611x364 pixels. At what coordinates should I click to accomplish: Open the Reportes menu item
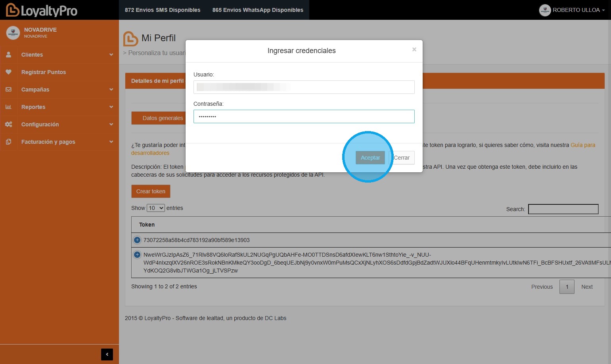tap(59, 107)
